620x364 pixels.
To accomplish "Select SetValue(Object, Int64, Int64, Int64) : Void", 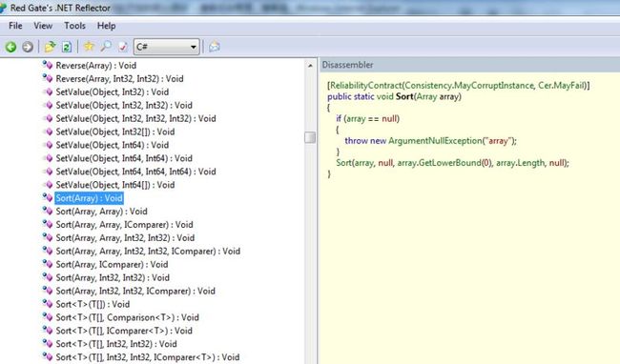I will point(135,172).
